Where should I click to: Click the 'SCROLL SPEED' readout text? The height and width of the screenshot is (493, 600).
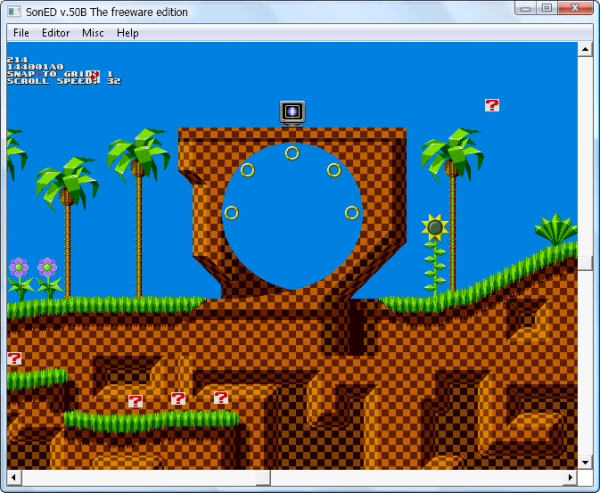coord(64,81)
